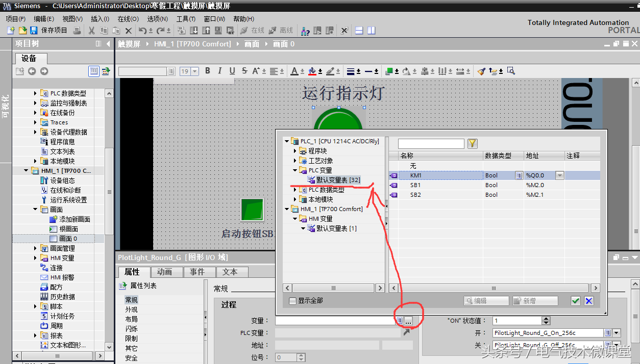This screenshot has width=640, height=364.
Task: Open the 编辑(E) menu
Action: click(44, 19)
